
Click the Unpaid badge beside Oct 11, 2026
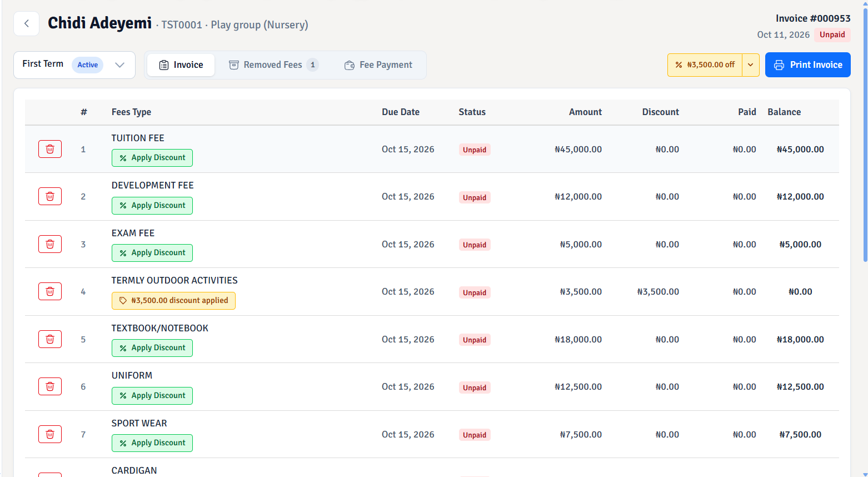[832, 34]
